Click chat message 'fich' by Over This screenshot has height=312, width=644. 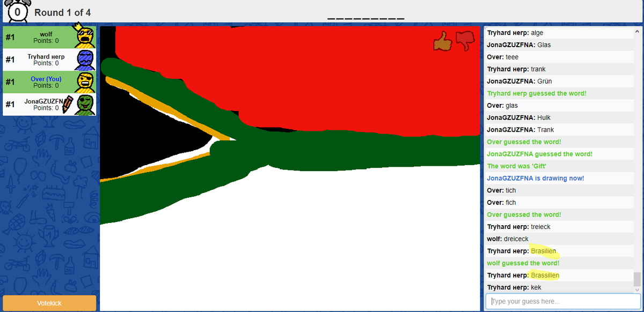click(x=510, y=203)
